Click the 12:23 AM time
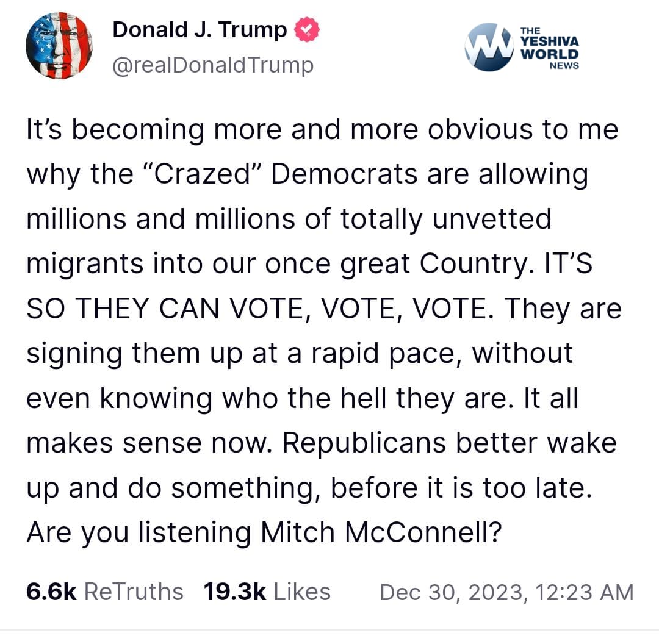This screenshot has height=644, width=659. (x=585, y=592)
